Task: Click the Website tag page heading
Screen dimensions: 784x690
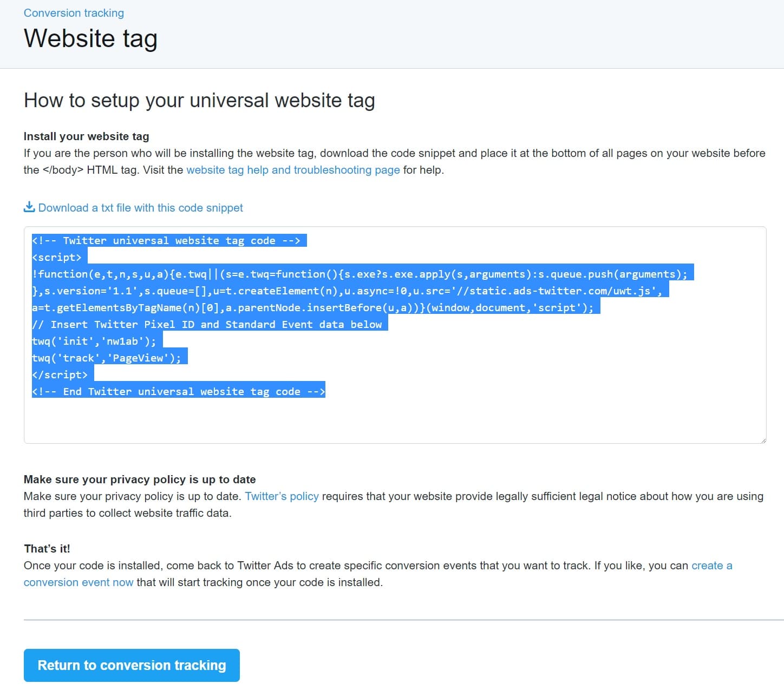Action: coord(90,38)
